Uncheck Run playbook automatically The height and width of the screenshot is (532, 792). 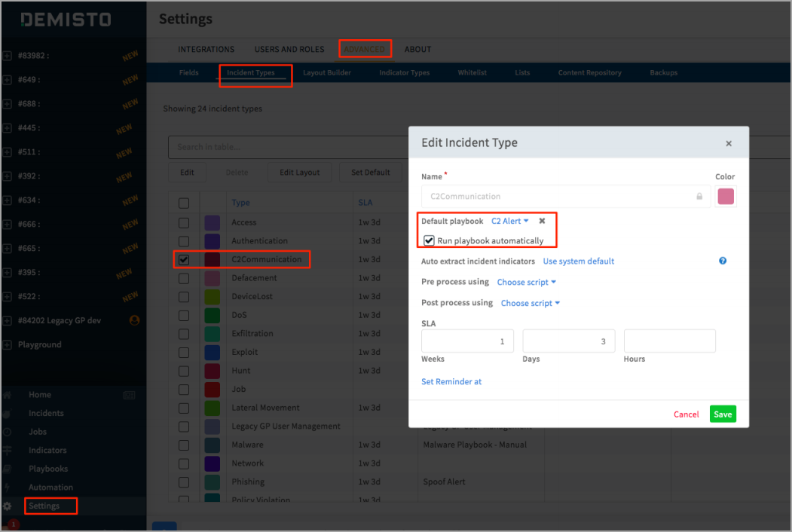pos(428,240)
